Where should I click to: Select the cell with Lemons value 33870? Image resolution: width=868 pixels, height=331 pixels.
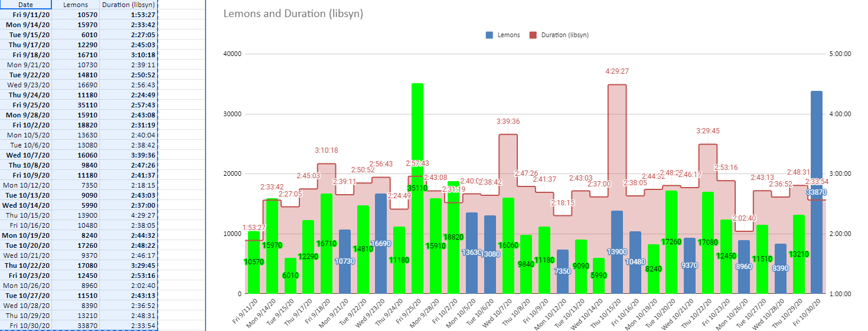coord(76,326)
